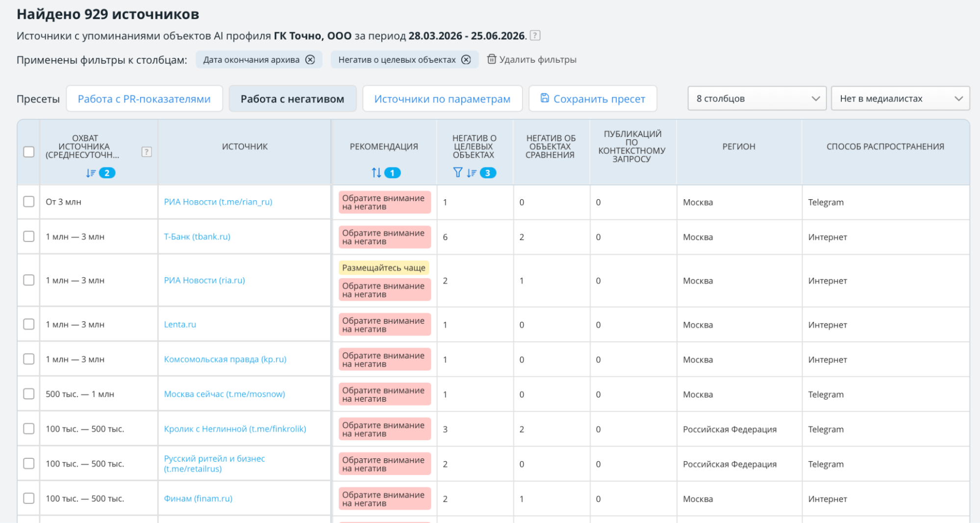Remove the 'Дата окончания архива' filter chip
980x523 pixels.
(x=310, y=59)
